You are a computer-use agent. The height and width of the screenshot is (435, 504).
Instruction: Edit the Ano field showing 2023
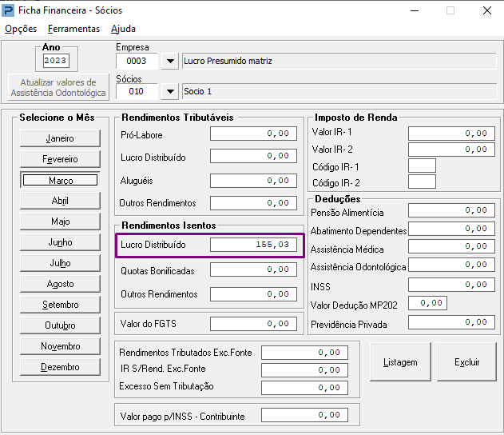[56, 61]
